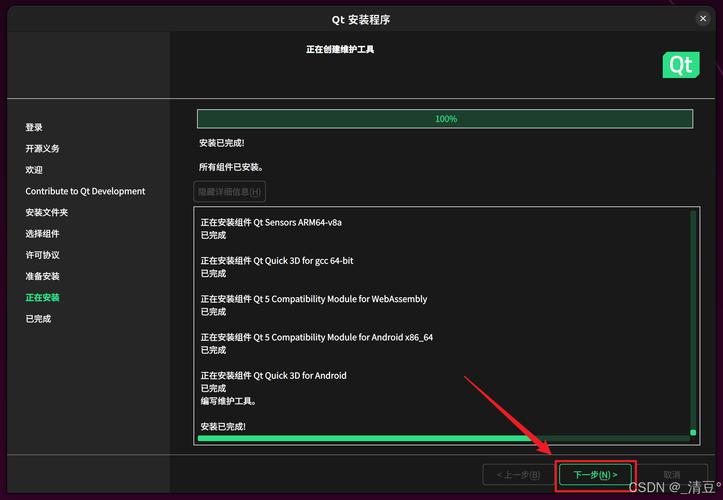Click log line Compatibility Module for Android x86_64
Screen dimensions: 723x500
click(317, 337)
